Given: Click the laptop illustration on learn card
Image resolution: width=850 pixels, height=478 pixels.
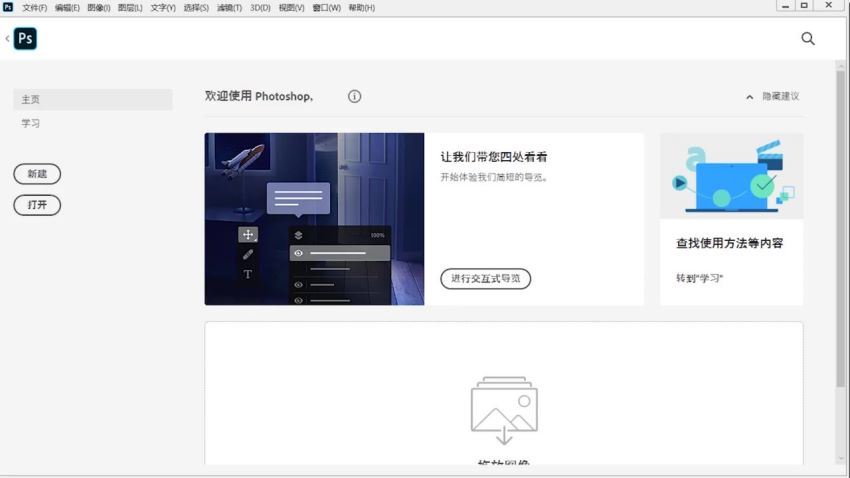Looking at the screenshot, I should [732, 176].
